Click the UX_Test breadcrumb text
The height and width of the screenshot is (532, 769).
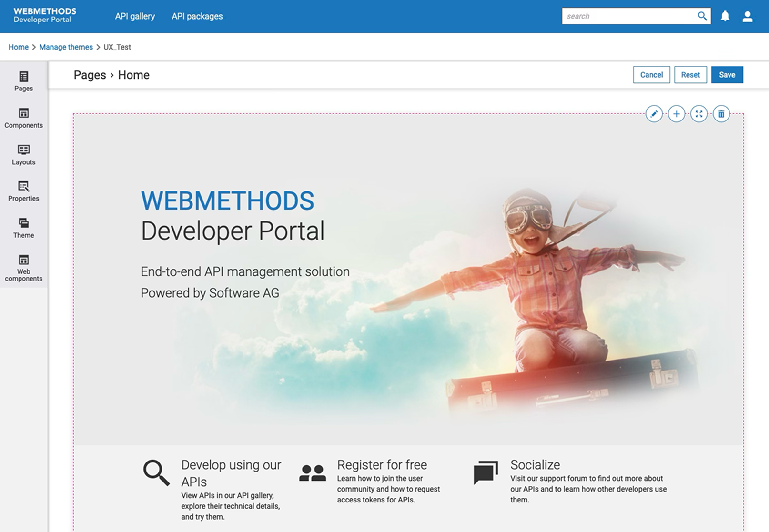coord(117,47)
